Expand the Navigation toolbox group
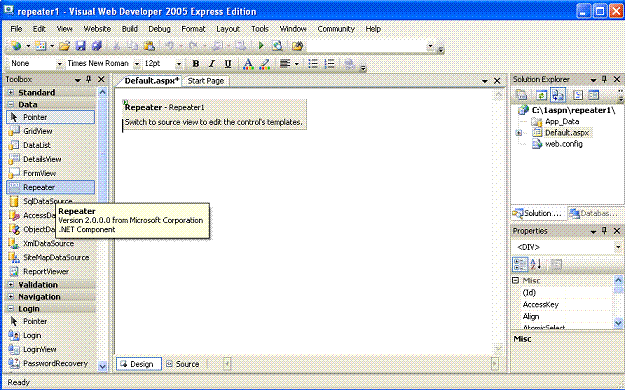Viewport: 625px width, 390px height. point(11,297)
